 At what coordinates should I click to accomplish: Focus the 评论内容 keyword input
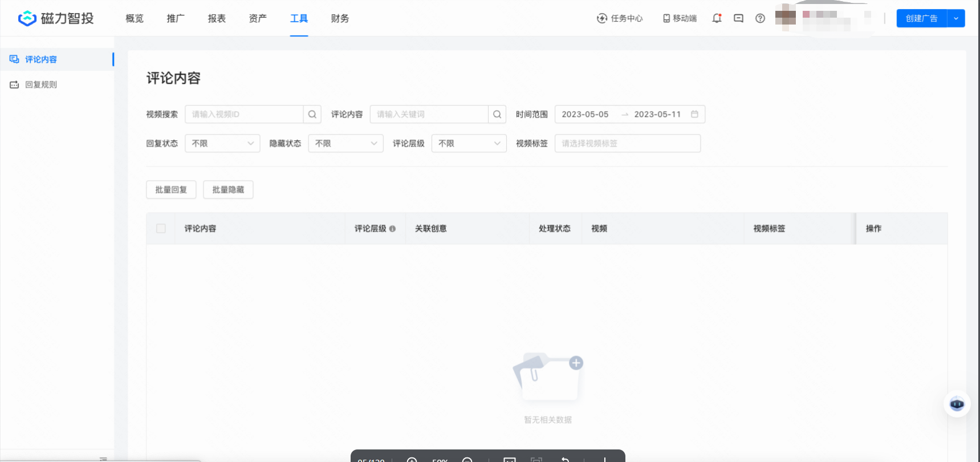pos(429,114)
